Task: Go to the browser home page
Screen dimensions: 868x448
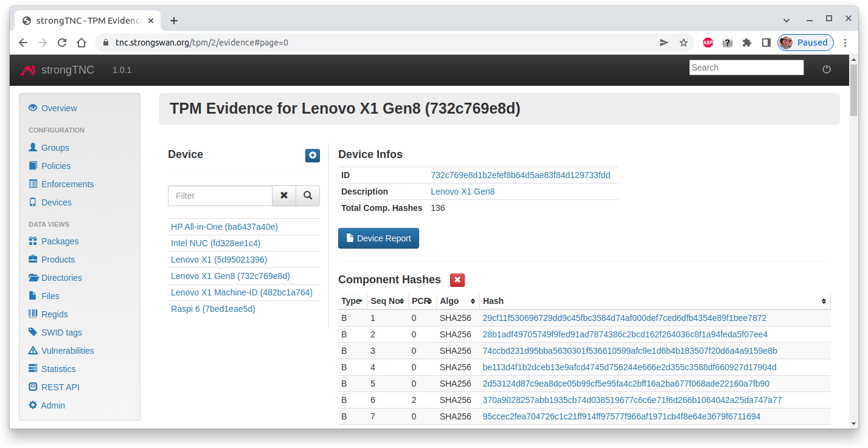Action: click(82, 43)
